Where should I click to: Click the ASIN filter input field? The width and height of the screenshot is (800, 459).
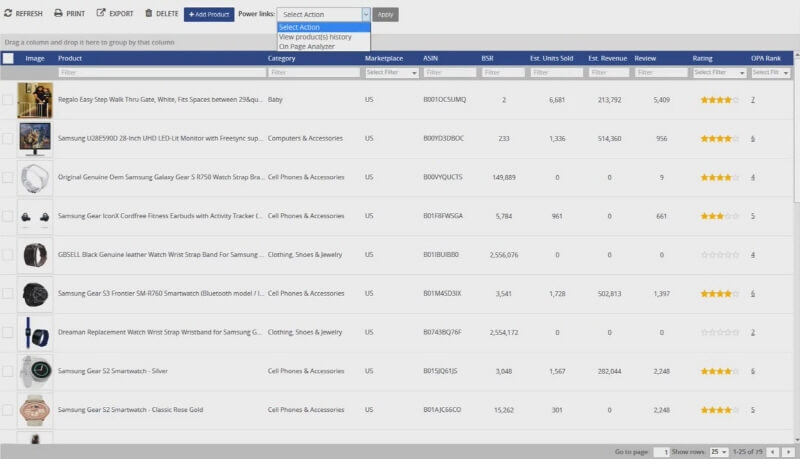pyautogui.click(x=449, y=73)
